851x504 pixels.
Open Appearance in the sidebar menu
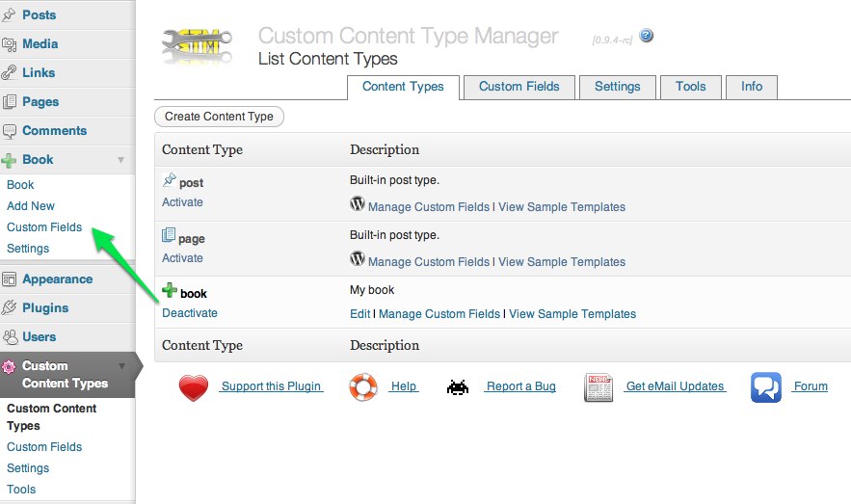[58, 279]
